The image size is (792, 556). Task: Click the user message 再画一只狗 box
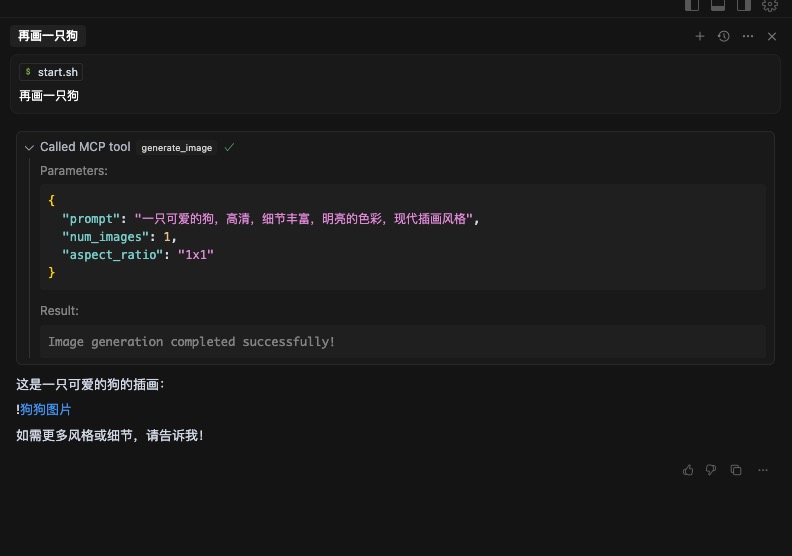[x=395, y=96]
